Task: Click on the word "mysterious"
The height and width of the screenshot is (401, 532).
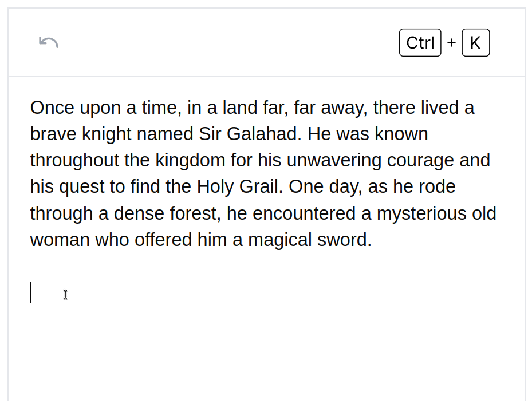Action: pyautogui.click(x=421, y=213)
